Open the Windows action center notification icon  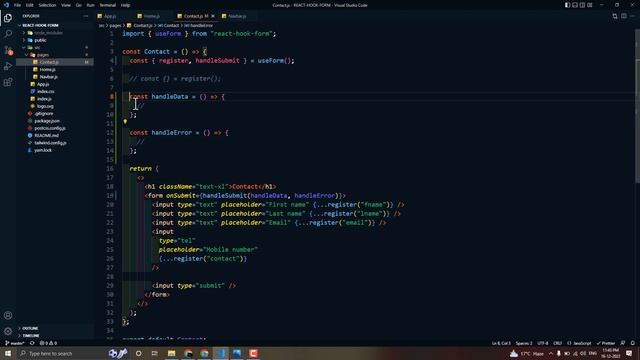pos(629,353)
